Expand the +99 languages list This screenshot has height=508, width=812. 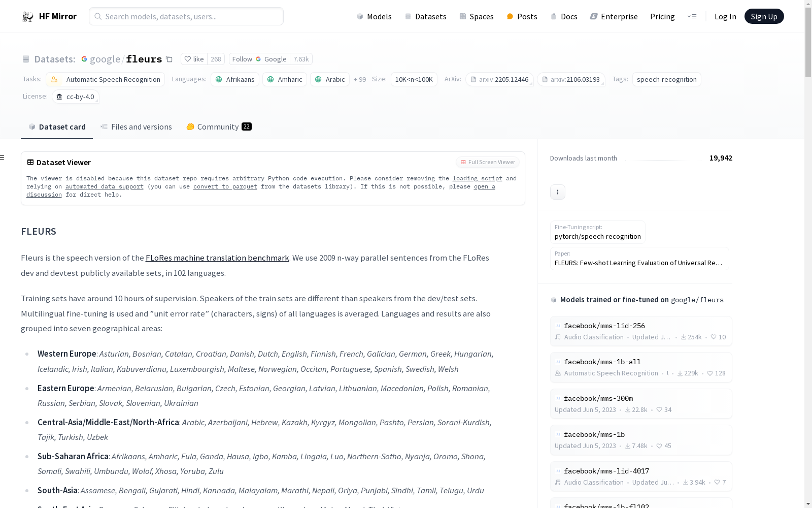tap(360, 79)
